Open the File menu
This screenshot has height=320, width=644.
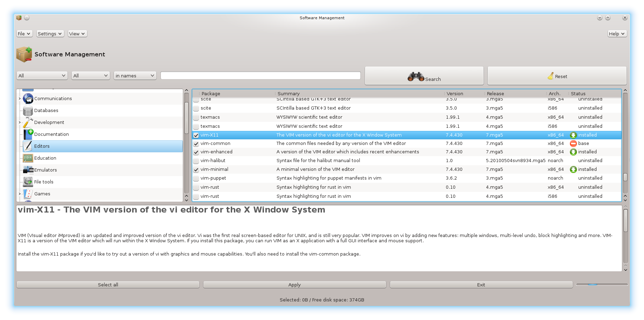click(24, 34)
